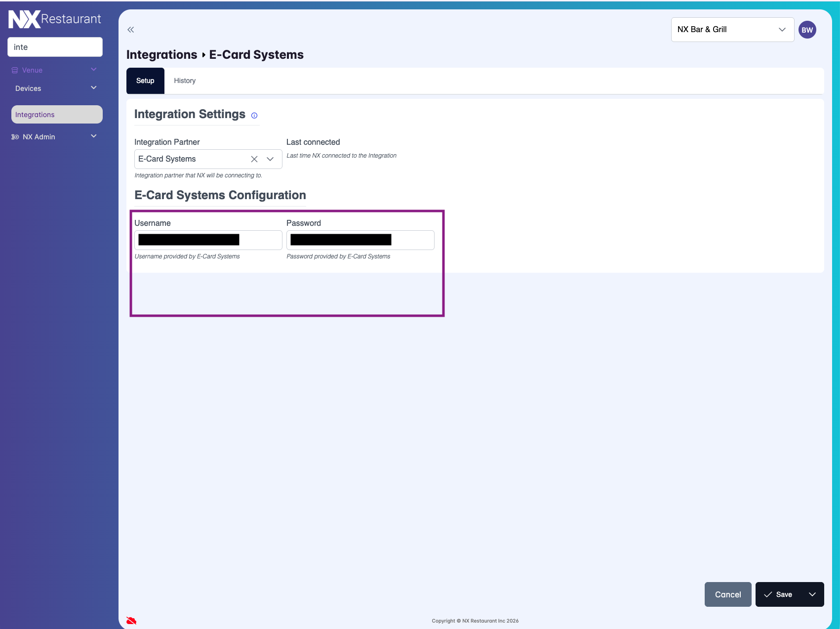Image resolution: width=840 pixels, height=629 pixels.
Task: Switch to the History tab
Action: click(185, 81)
